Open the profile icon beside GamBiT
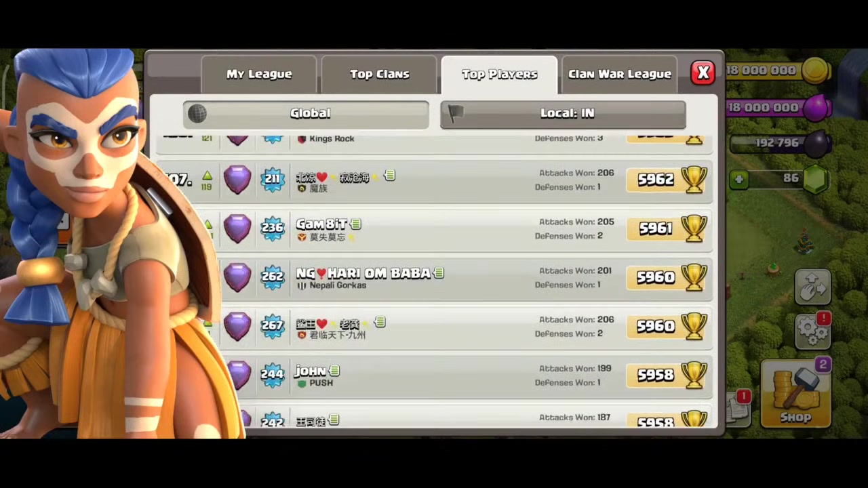868x488 pixels. [x=356, y=224]
